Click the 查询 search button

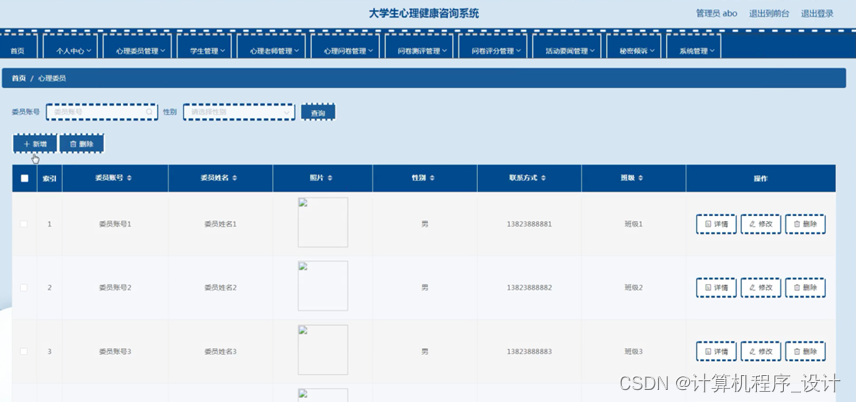click(318, 112)
